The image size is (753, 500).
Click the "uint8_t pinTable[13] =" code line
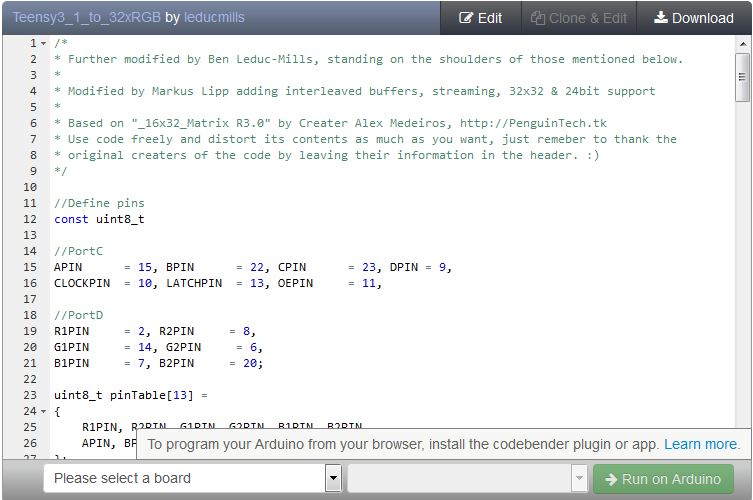(x=130, y=395)
